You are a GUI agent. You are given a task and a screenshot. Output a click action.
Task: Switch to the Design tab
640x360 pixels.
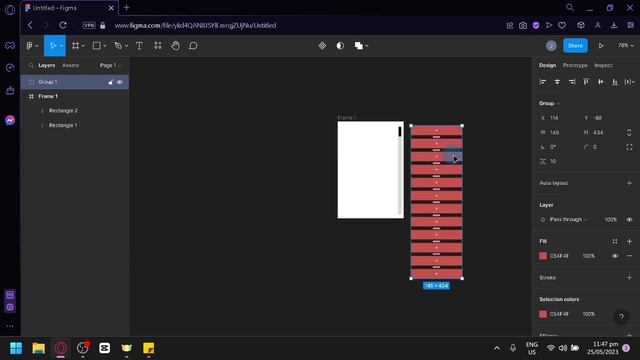click(547, 65)
